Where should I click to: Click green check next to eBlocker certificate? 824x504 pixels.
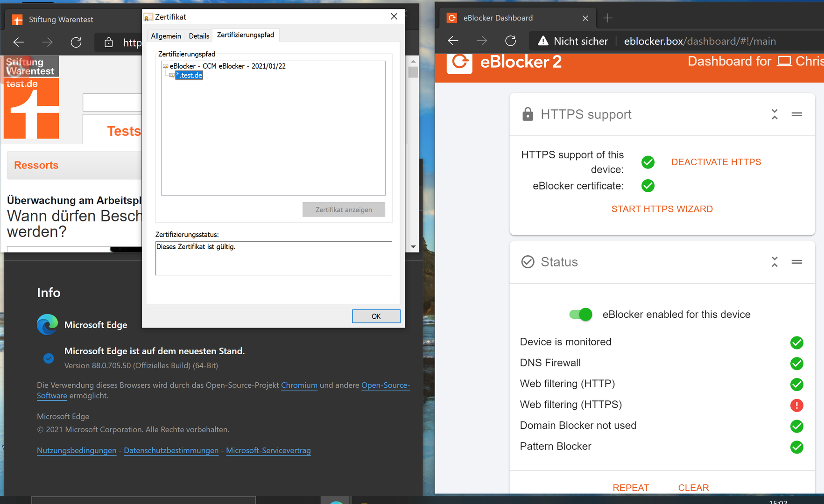(648, 186)
